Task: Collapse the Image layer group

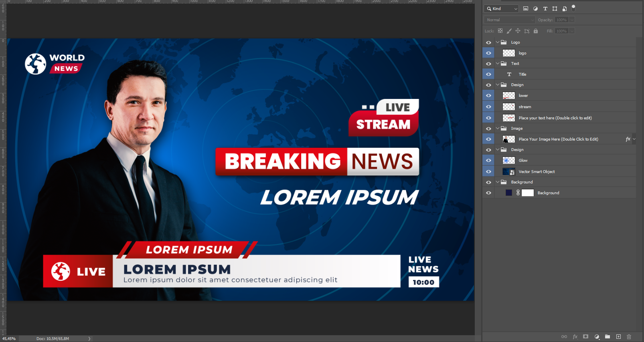Action: 498,129
